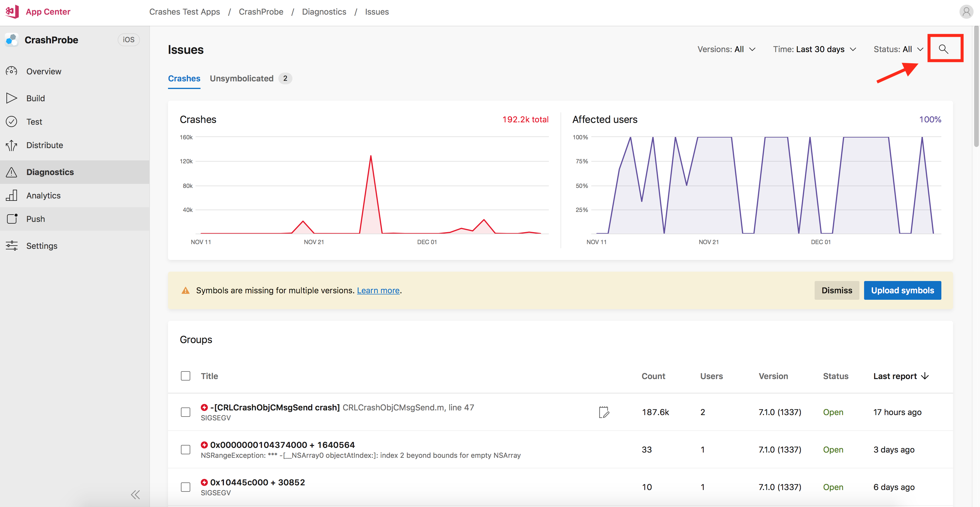
Task: Click the search icon in Issues toolbar
Action: point(944,49)
